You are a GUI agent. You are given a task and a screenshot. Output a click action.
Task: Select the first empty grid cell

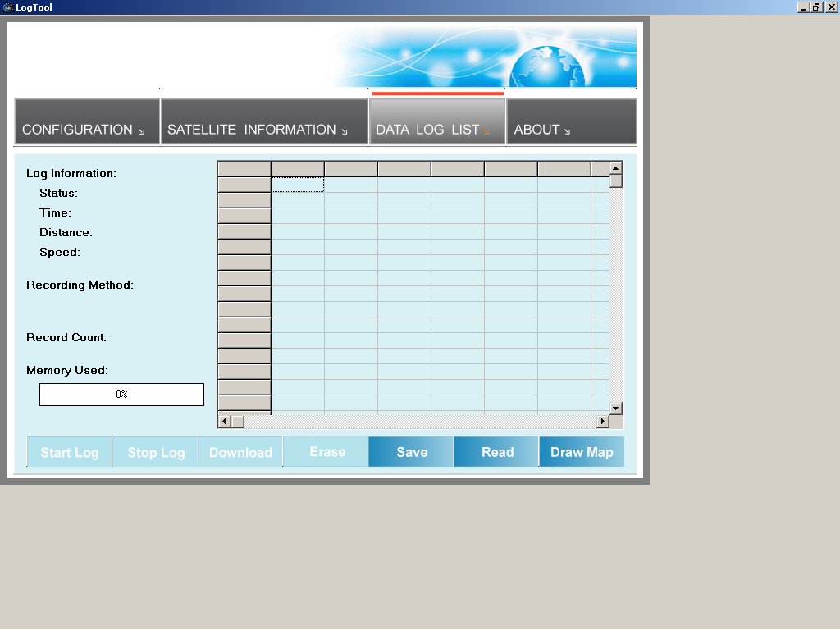298,185
